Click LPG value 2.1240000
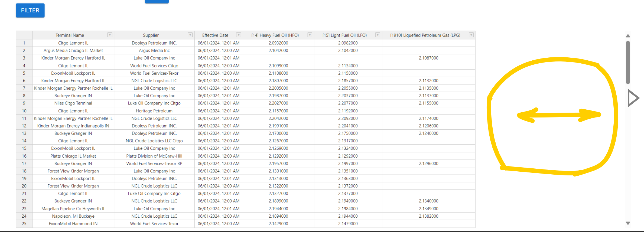Image resolution: width=644 pixels, height=232 pixels. [x=428, y=133]
